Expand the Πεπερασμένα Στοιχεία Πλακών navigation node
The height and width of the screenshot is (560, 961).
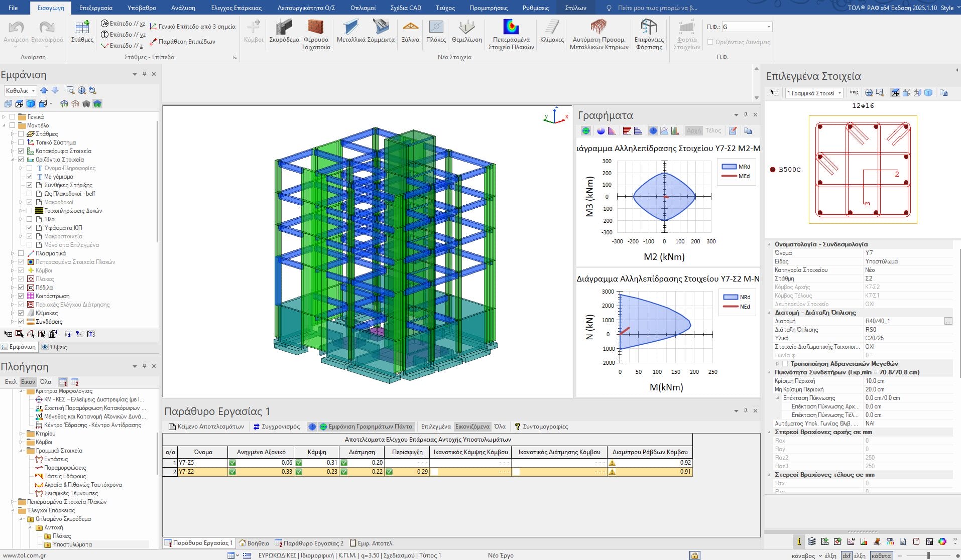pos(13,502)
